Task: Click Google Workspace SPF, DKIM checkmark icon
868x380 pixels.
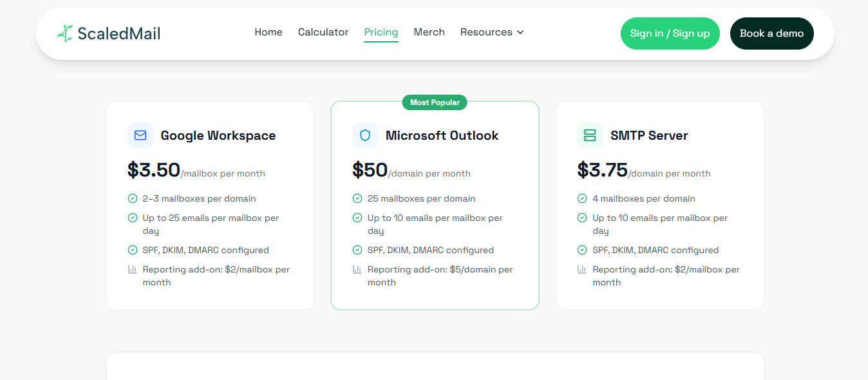Action: pos(133,250)
